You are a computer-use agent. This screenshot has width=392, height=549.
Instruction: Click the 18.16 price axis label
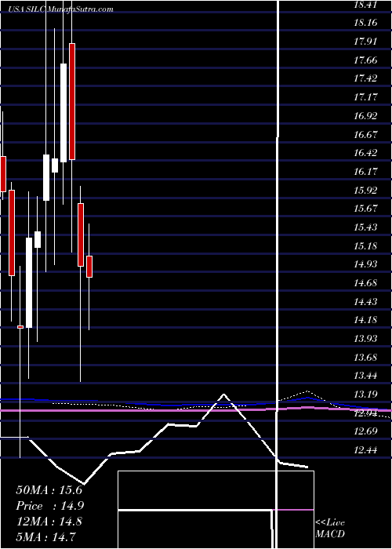pos(366,23)
